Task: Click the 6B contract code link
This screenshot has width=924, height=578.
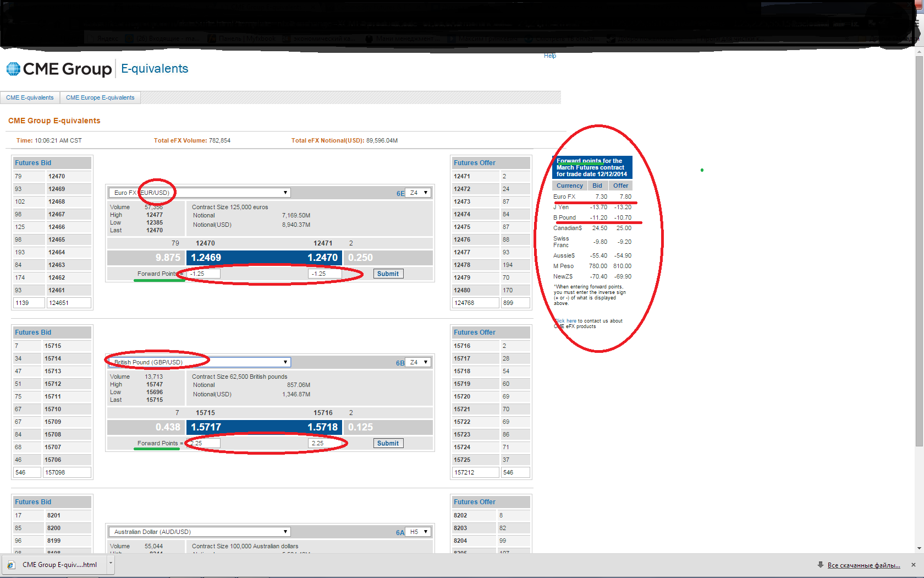Action: click(x=400, y=363)
